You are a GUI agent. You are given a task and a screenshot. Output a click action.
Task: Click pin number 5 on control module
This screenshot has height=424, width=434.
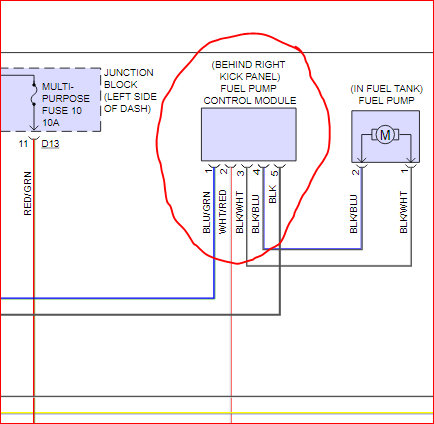click(x=274, y=173)
